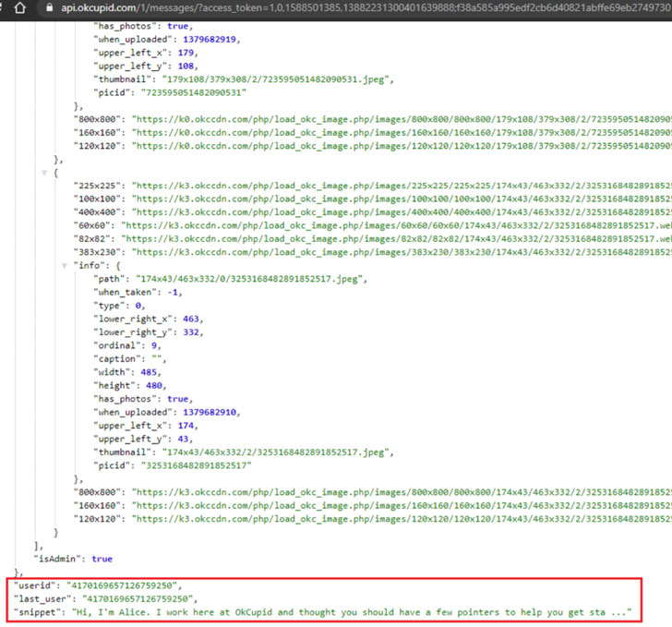Open the k0 okccdn 120x120 image URL
This screenshot has width=672, height=627.
tap(402, 146)
